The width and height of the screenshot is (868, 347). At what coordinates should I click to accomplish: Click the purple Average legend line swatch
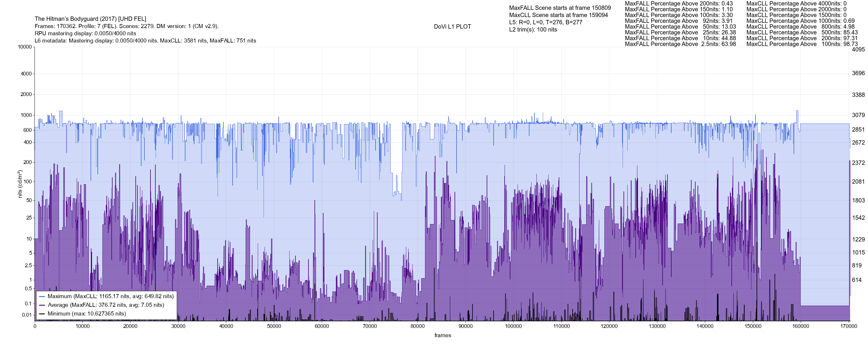(42, 305)
